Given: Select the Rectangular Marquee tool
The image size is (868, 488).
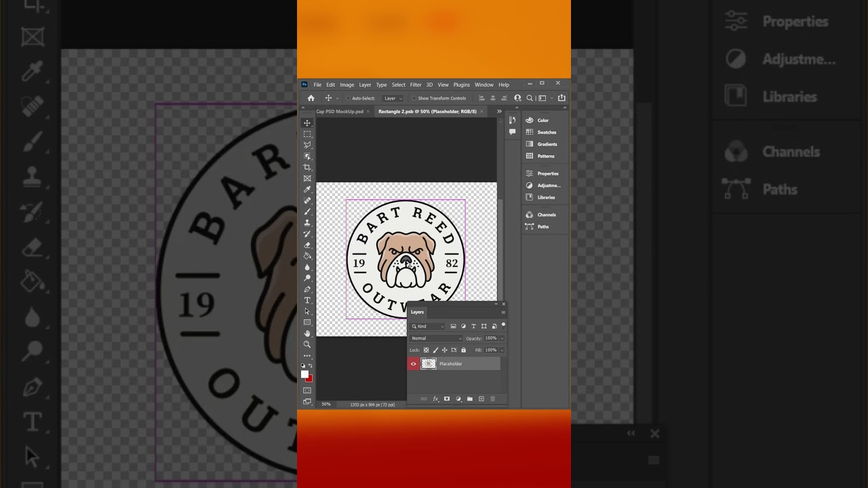Looking at the screenshot, I should click(307, 134).
